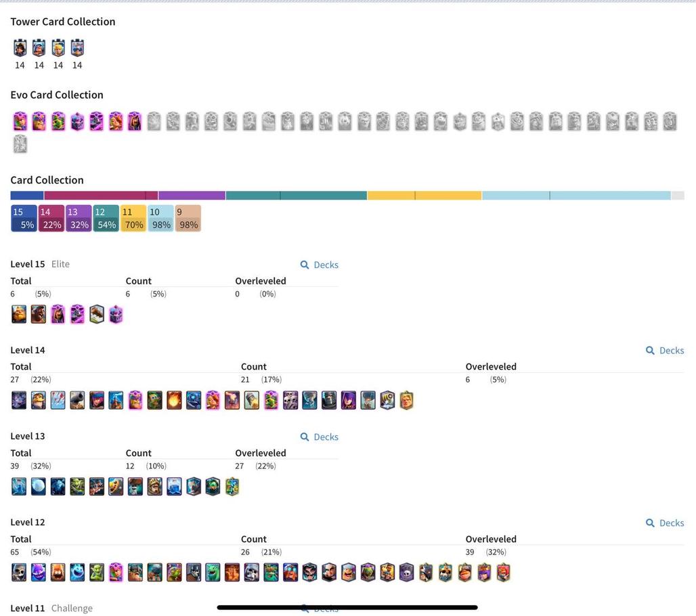
Task: Select the Giant Snowball card in Level 13
Action: pos(39,486)
